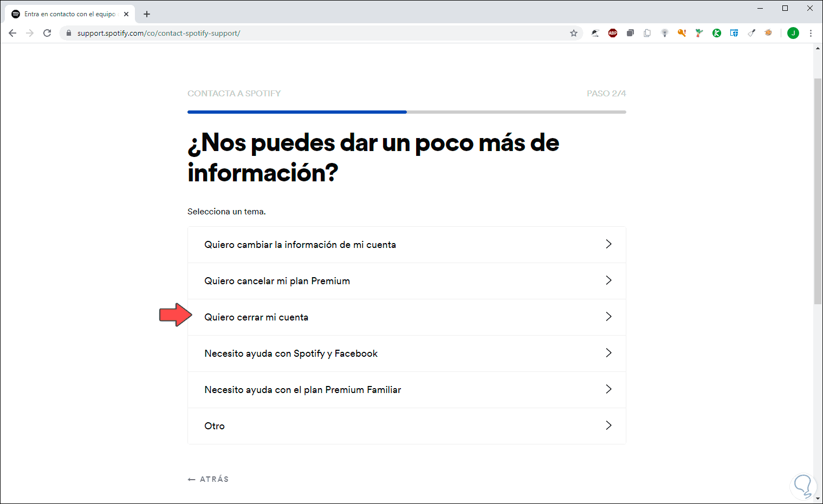This screenshot has height=504, width=823.
Task: Click the browser forward arrow
Action: [x=30, y=33]
